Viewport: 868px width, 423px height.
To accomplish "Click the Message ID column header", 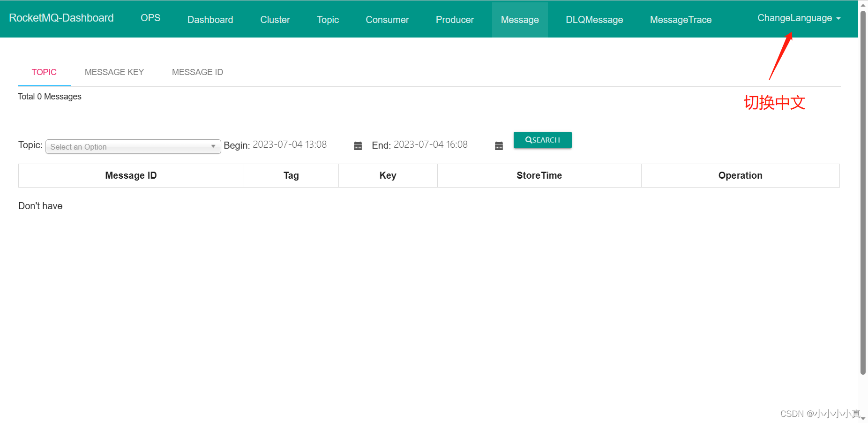I will tap(131, 175).
